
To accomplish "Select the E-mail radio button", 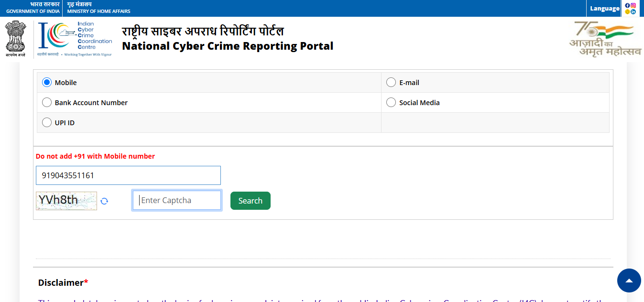I will pos(391,83).
